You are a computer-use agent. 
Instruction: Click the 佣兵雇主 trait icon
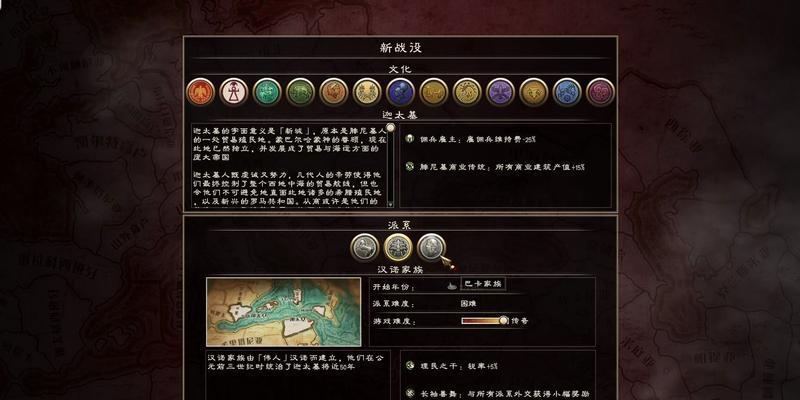410,139
